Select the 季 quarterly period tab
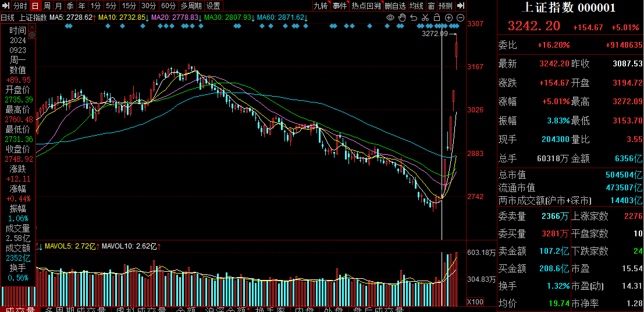Image resolution: width=644 pixels, height=312 pixels. tap(70, 6)
